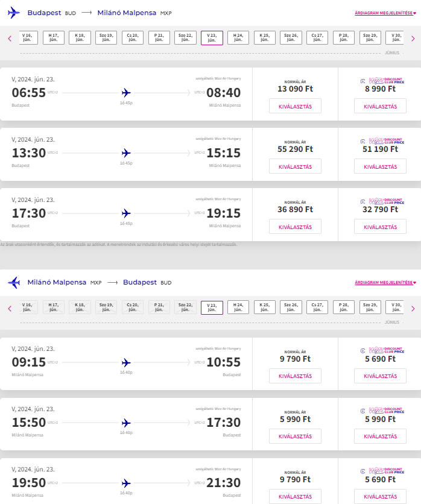Select return date tab K 25, jún.
Viewport: 421px width, 504px height.
pyautogui.click(x=265, y=307)
